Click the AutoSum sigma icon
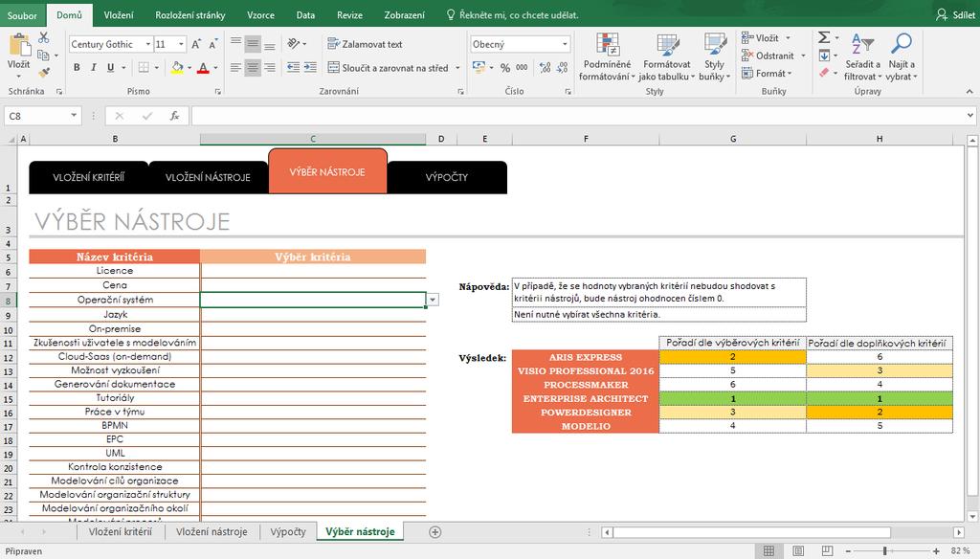The height and width of the screenshot is (559, 980). pos(824,37)
